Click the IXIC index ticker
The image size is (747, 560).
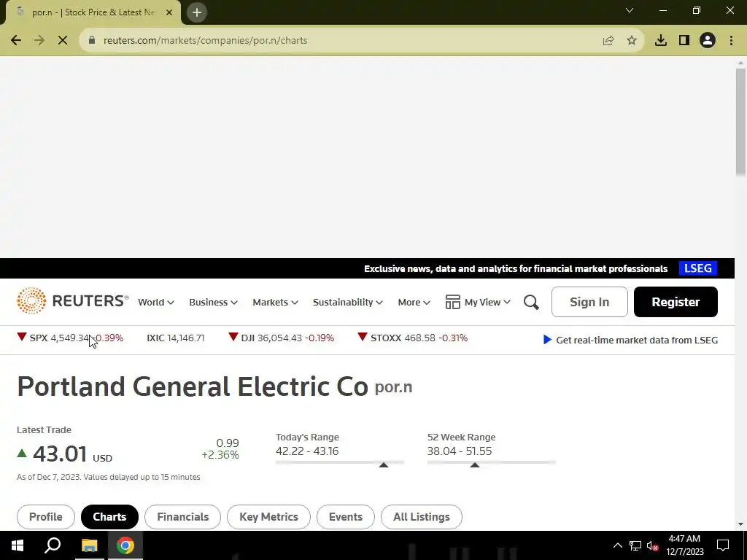[176, 338]
